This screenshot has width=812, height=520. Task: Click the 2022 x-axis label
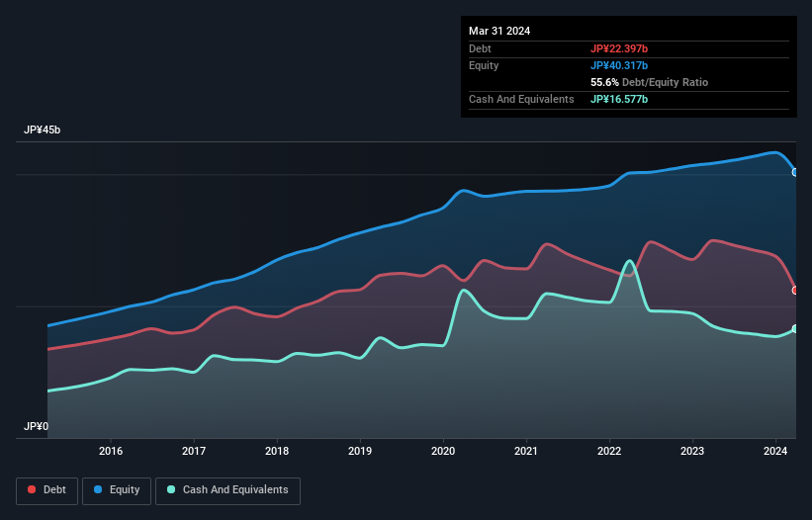(609, 451)
